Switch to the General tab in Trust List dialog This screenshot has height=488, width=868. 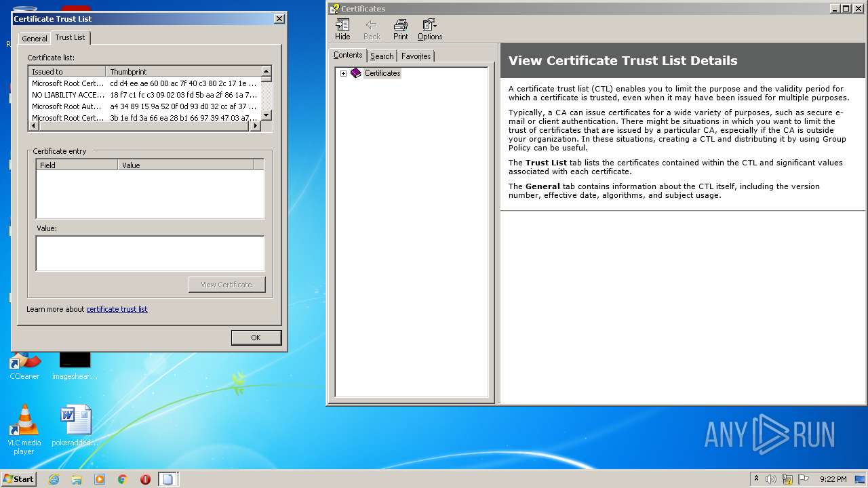click(35, 39)
